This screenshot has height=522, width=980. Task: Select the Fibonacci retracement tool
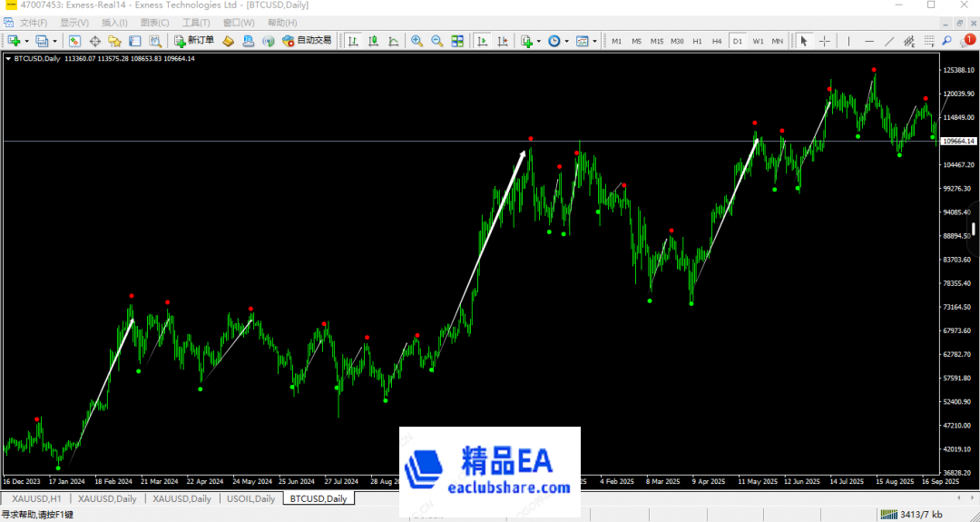929,41
